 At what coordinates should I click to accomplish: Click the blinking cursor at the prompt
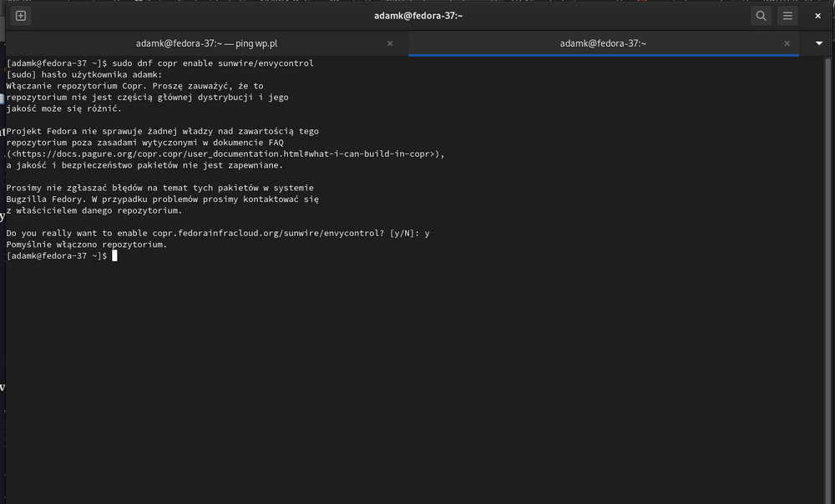pos(114,256)
